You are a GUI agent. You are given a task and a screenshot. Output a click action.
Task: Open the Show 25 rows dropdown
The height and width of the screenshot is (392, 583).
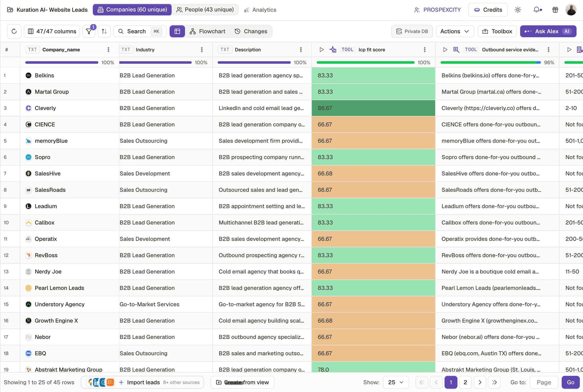396,382
